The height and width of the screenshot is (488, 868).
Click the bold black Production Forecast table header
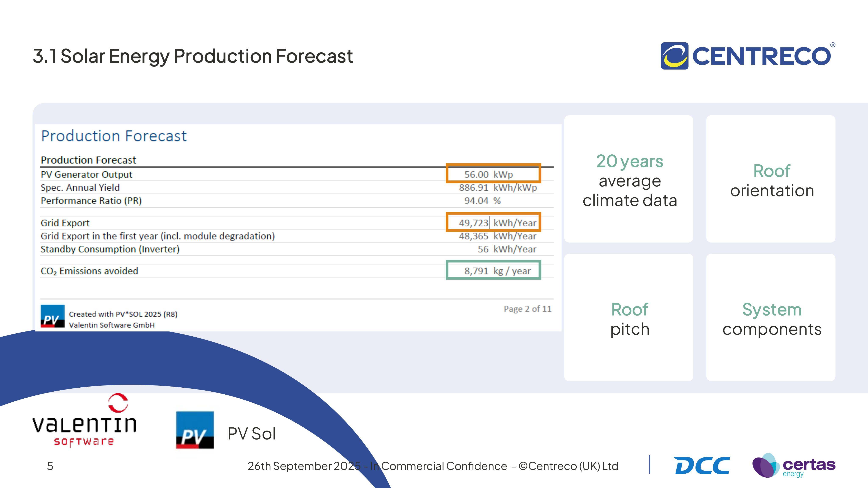pos(88,160)
